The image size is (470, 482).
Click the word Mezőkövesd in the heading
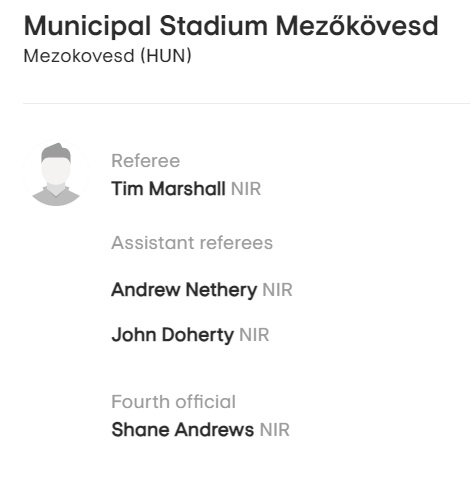click(357, 26)
